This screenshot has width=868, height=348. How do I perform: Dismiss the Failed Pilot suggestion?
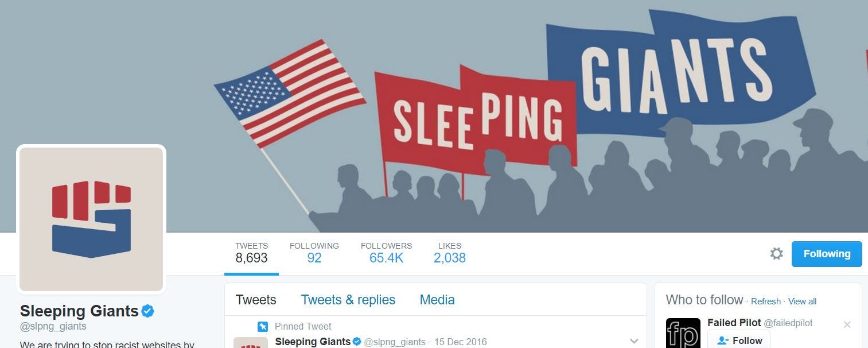click(847, 324)
